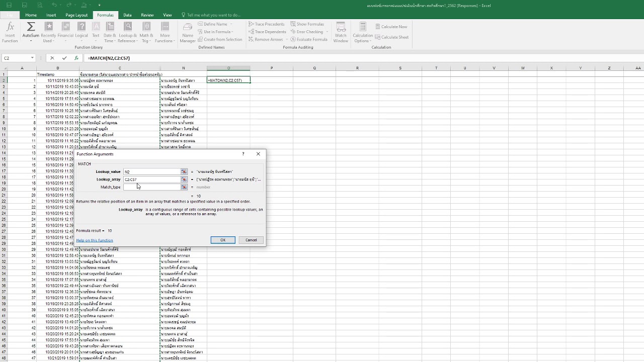Select column header B
The width and height of the screenshot is (644, 362).
point(57,68)
